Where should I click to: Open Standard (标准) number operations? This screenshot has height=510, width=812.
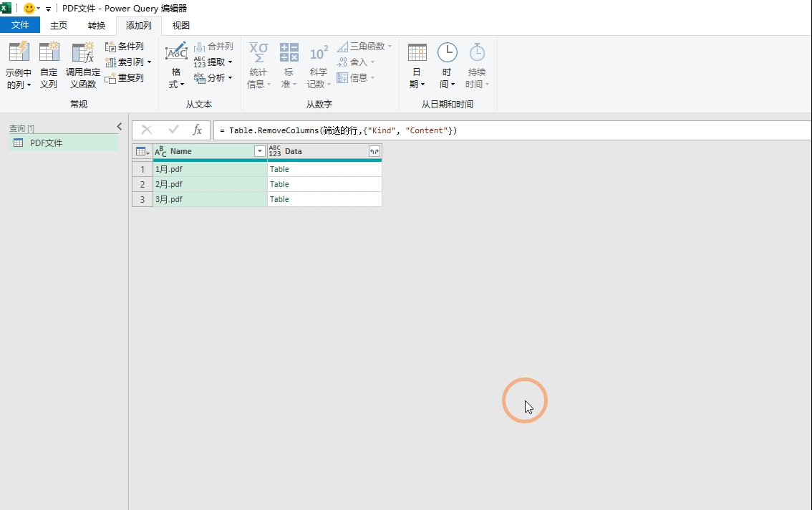(289, 65)
